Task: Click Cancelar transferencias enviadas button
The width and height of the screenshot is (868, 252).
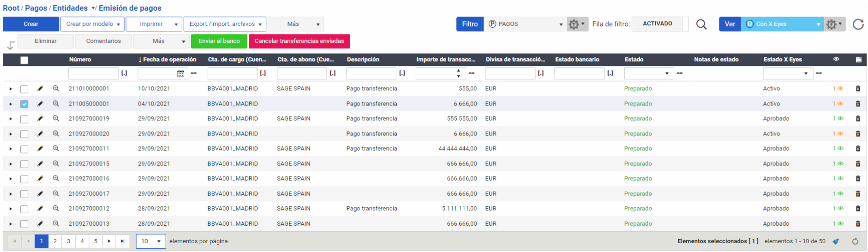Action: point(299,41)
